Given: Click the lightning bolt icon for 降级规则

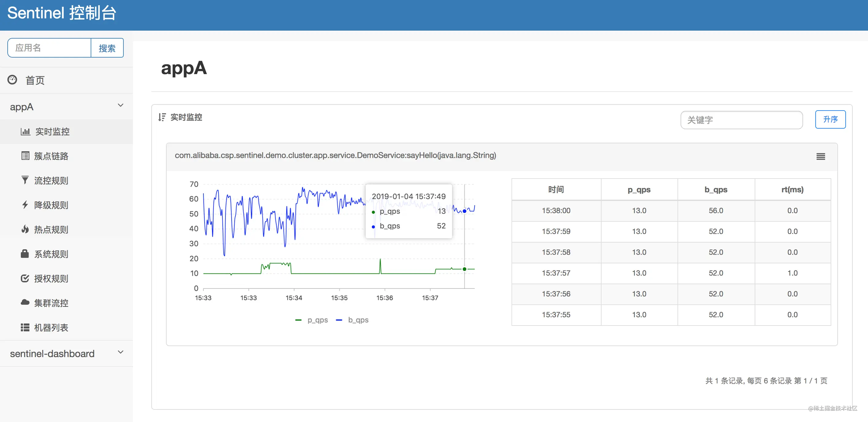Looking at the screenshot, I should click(x=25, y=205).
